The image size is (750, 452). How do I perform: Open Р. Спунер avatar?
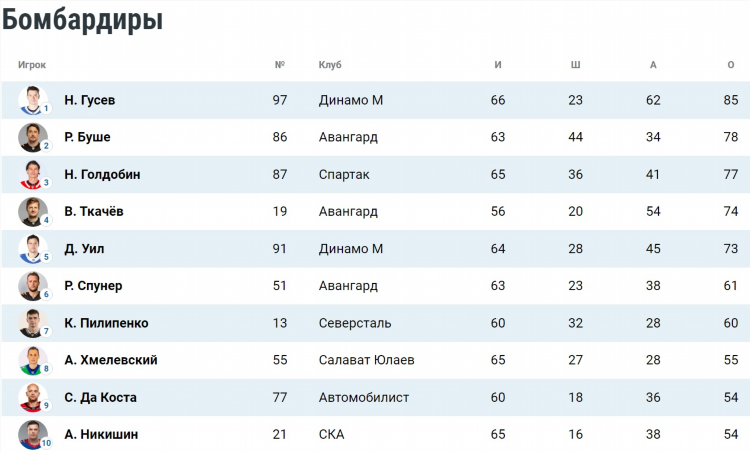coord(33,286)
